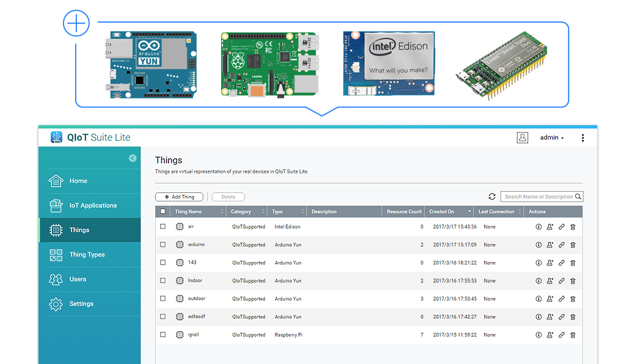643x364 pixels.
Task: Select the Raspberry Pi board image
Action: [270, 64]
